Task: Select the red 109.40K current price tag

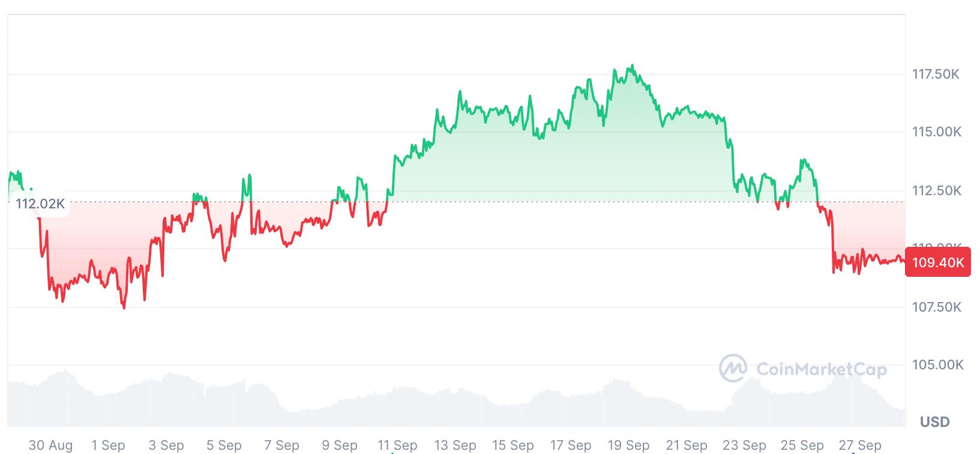Action: tap(937, 262)
